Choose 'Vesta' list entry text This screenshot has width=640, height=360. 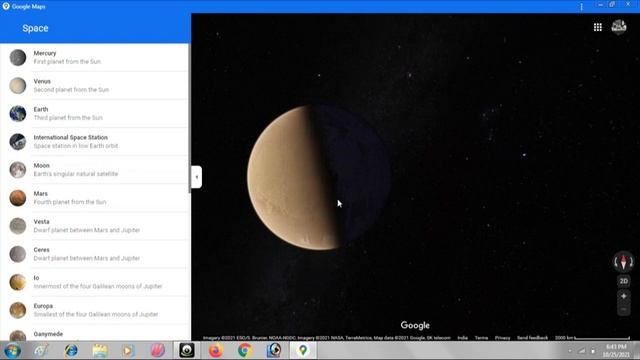point(41,222)
